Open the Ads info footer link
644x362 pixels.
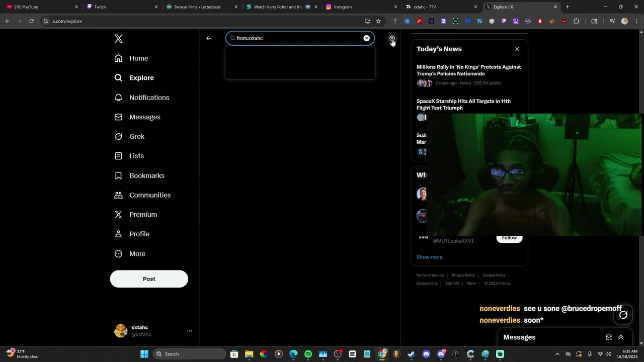pos(452,284)
